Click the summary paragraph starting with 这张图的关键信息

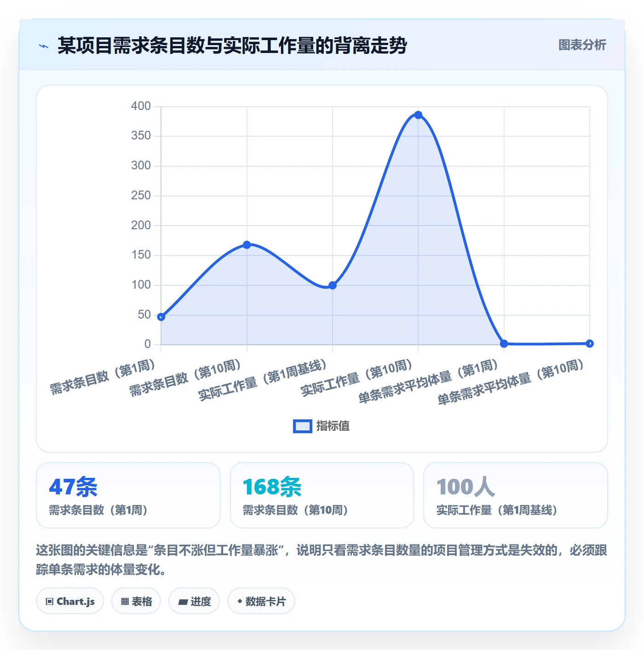[x=322, y=560]
